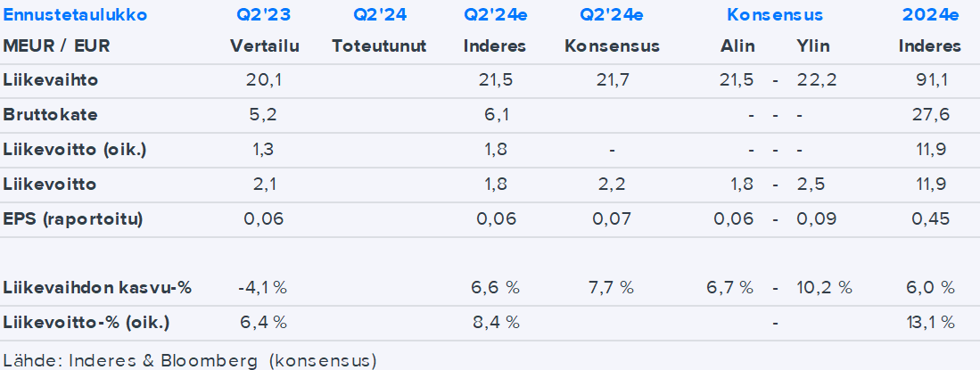Select the Liikevaihdon kasvu-% row label
980x370 pixels.
pos(97,288)
